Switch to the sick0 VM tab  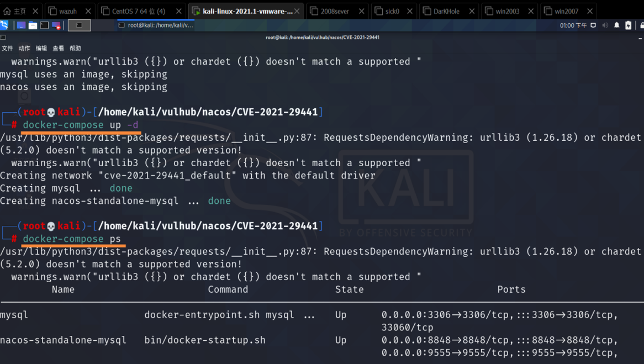click(392, 12)
